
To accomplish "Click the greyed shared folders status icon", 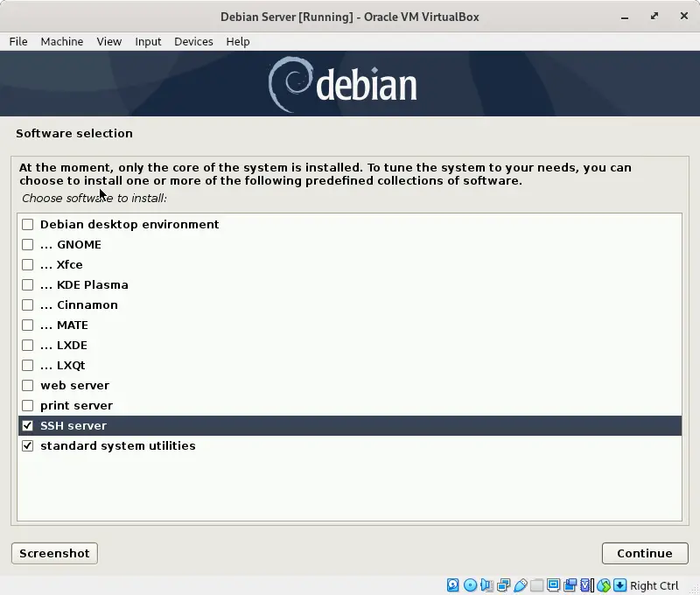I will click(536, 584).
